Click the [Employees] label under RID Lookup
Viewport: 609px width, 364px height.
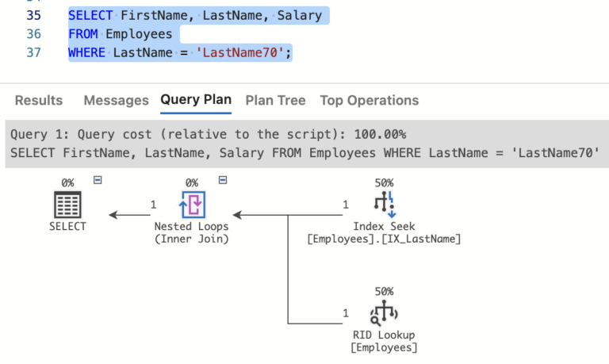[x=384, y=347]
